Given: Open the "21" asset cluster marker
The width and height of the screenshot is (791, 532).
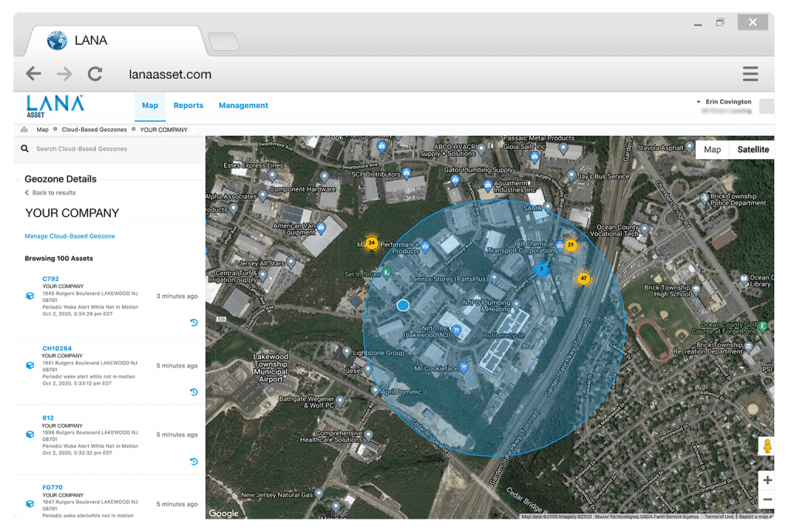Looking at the screenshot, I should coord(570,244).
